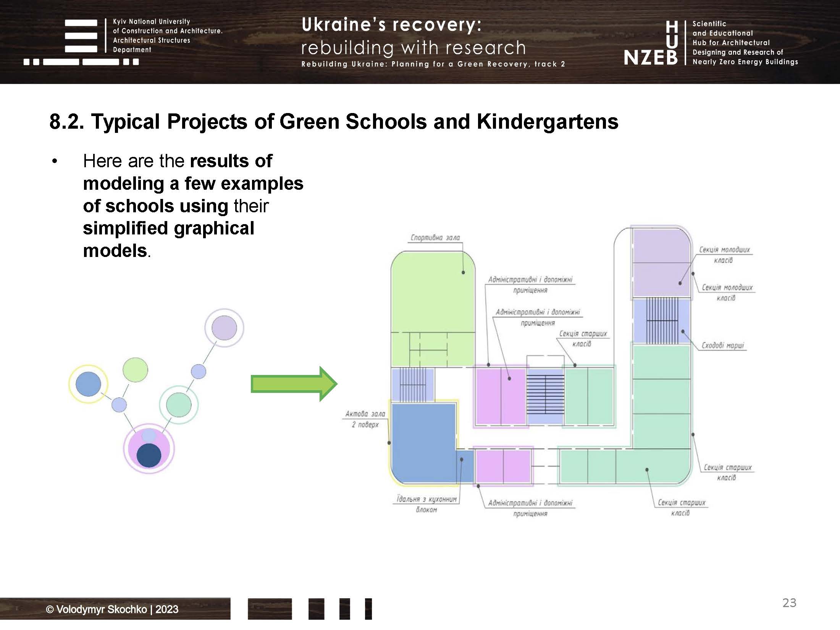Open the slide title 8.2 heading

[334, 121]
